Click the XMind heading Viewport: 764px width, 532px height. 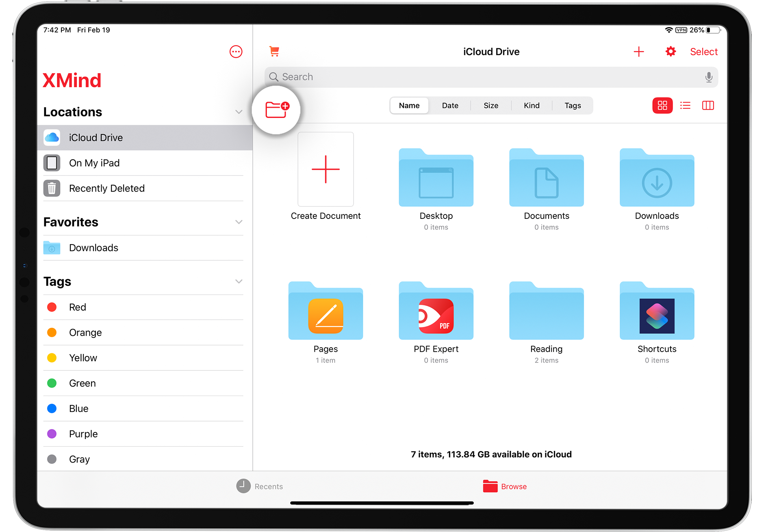pyautogui.click(x=72, y=80)
